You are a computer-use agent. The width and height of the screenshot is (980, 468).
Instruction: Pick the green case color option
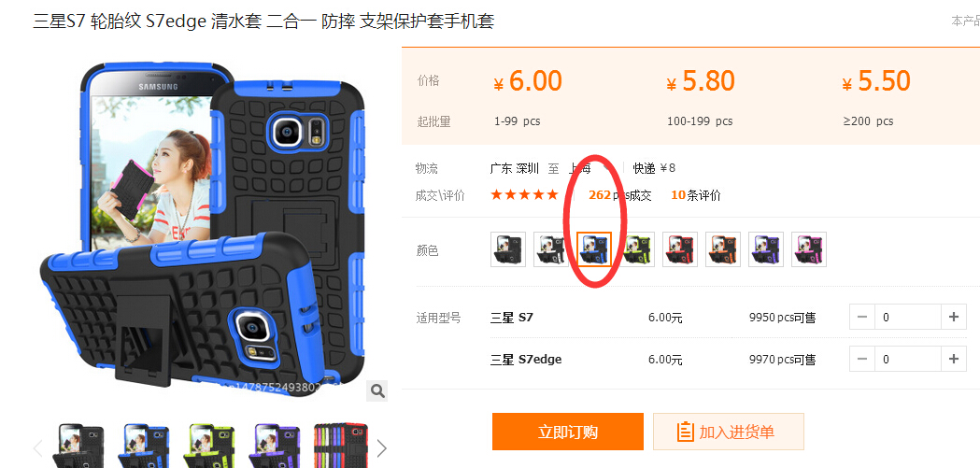637,249
